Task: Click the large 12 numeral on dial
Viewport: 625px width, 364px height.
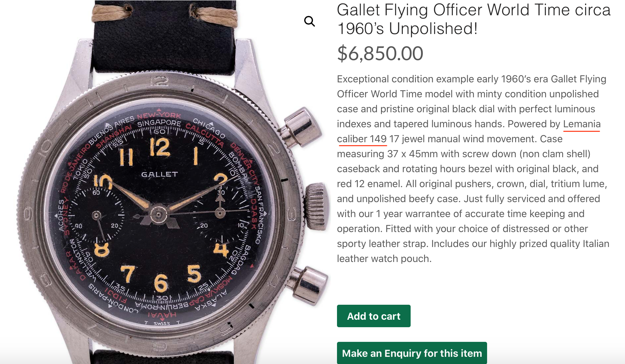Action: 160,147
